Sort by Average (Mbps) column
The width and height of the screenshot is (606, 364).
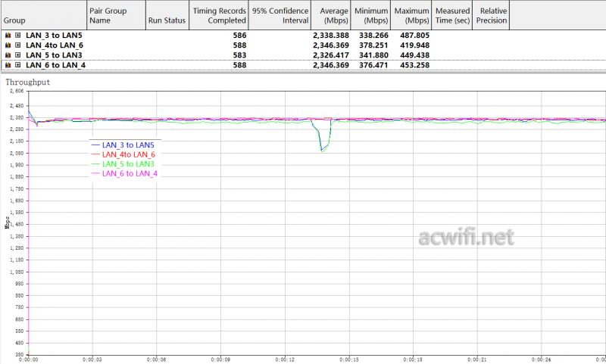click(331, 15)
